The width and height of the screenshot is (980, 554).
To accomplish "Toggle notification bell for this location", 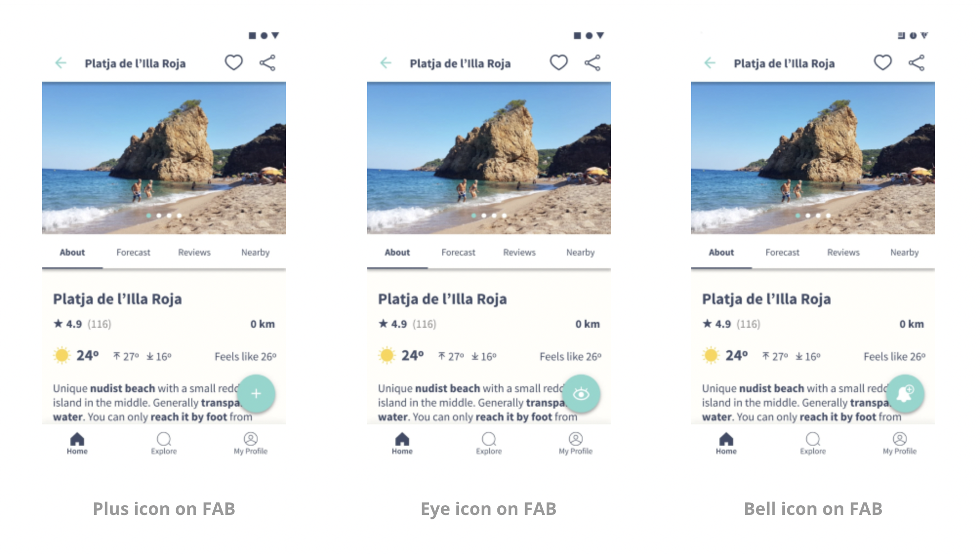I will point(908,394).
